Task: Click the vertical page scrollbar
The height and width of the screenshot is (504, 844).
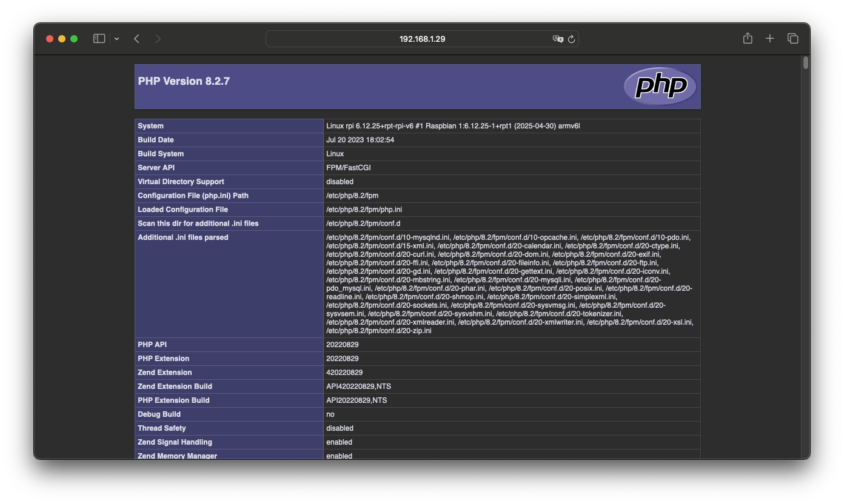Action: [805, 63]
